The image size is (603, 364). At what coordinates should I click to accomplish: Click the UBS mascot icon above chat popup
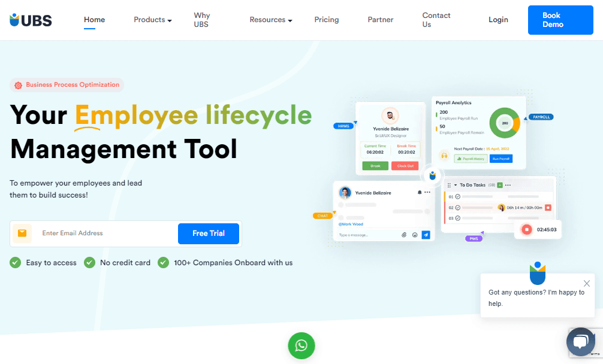click(x=538, y=273)
